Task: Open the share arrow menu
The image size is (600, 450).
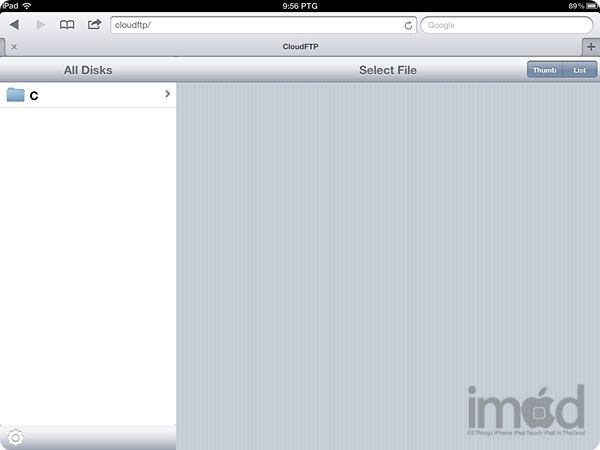Action: [94, 24]
